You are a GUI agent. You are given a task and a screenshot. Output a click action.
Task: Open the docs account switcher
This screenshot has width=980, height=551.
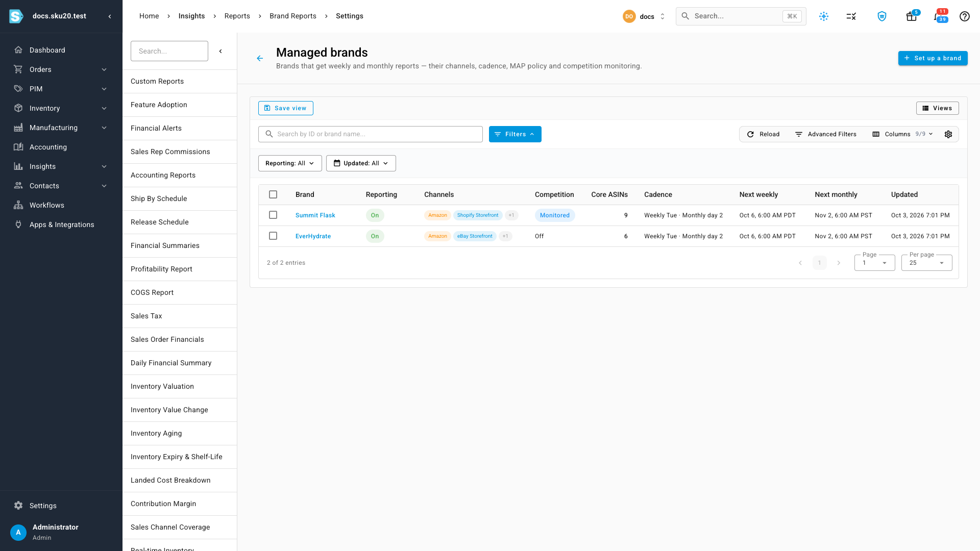(x=644, y=16)
